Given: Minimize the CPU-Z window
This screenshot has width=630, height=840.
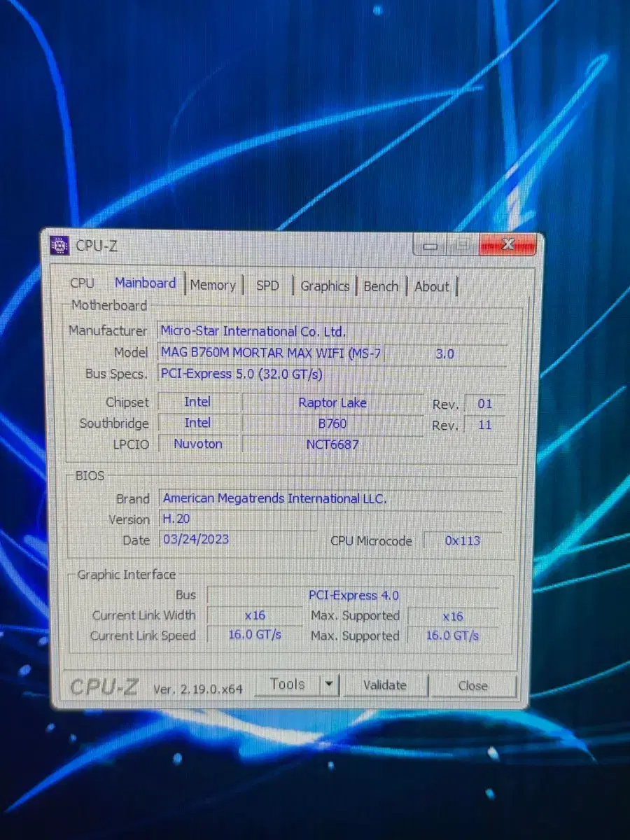Looking at the screenshot, I should tap(431, 246).
